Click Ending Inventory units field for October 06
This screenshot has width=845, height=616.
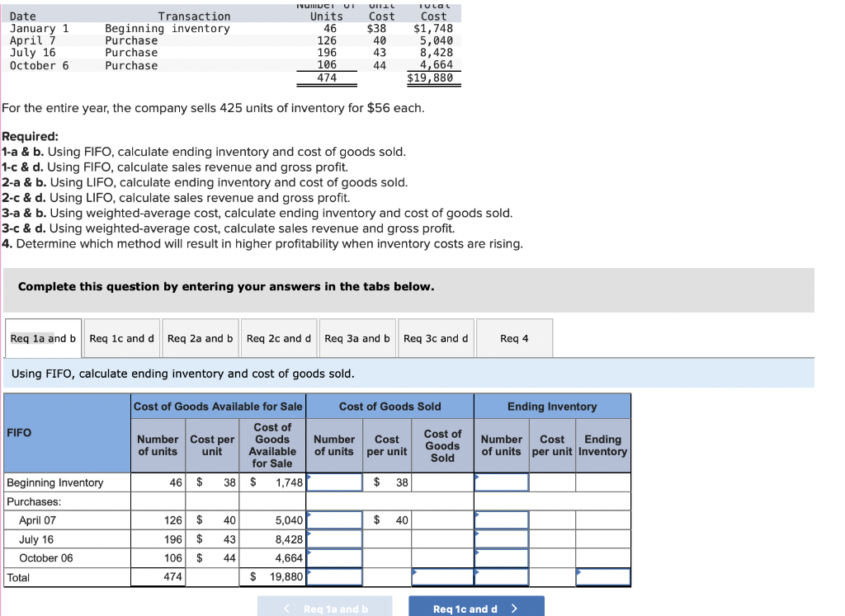(502, 557)
